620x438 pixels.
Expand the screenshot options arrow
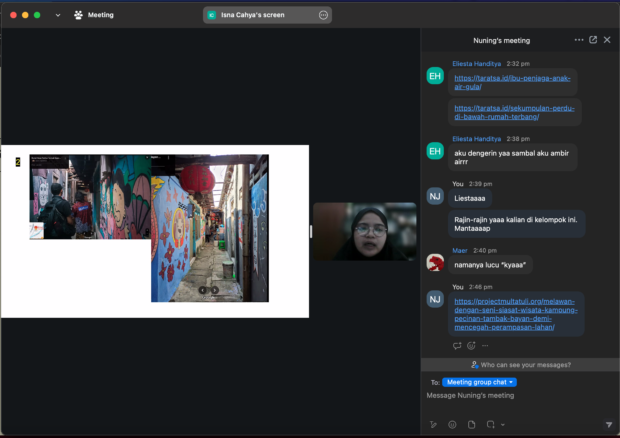pyautogui.click(x=502, y=425)
